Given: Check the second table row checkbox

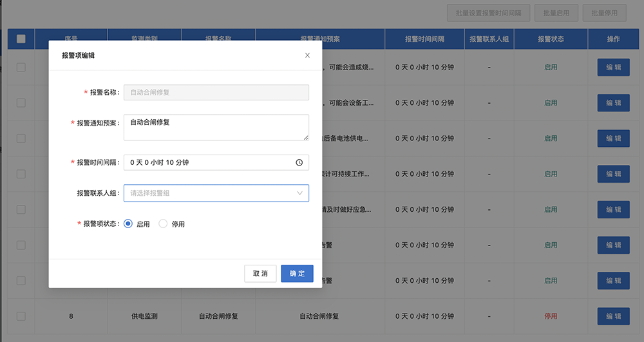Looking at the screenshot, I should click(x=21, y=102).
